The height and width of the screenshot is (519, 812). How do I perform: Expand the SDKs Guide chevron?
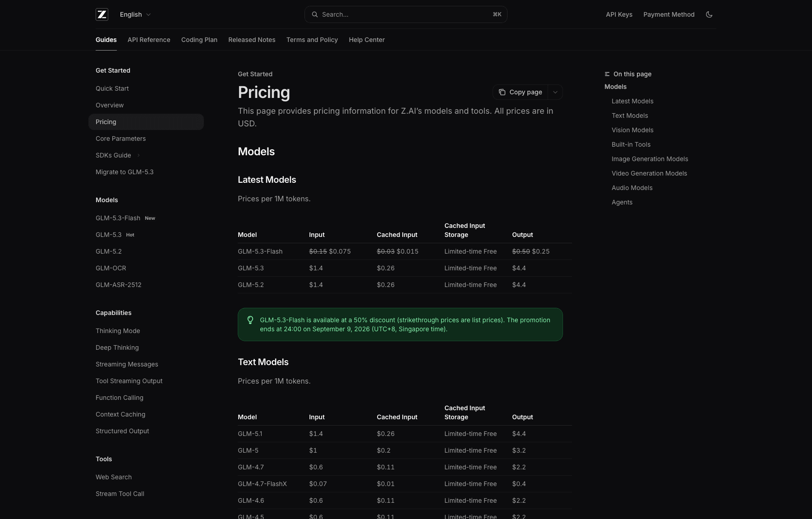138,155
